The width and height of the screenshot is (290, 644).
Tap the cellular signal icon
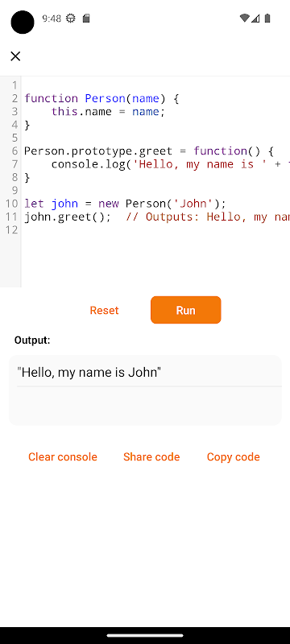tap(255, 19)
